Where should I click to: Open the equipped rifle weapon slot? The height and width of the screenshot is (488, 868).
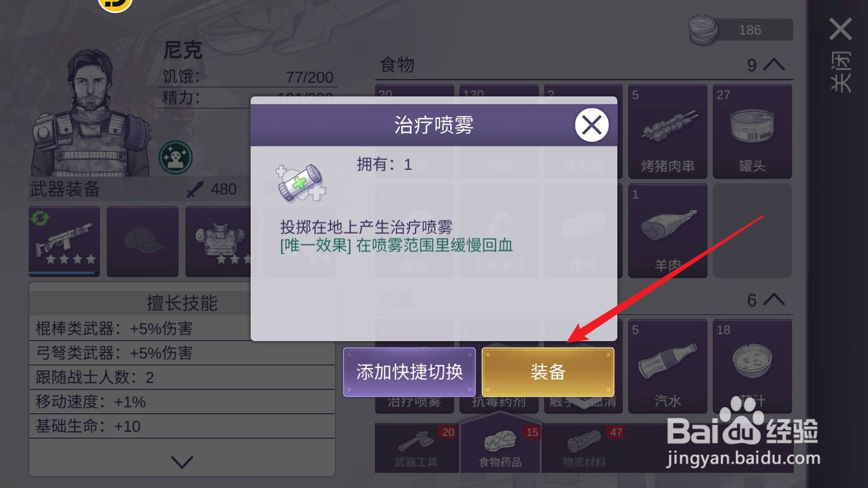click(64, 241)
